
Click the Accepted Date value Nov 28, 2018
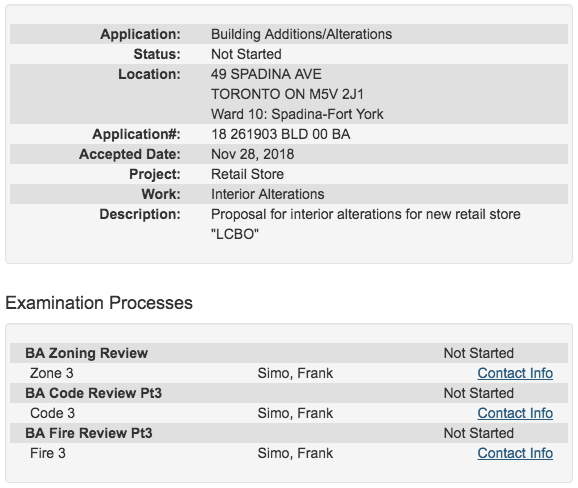tap(253, 154)
